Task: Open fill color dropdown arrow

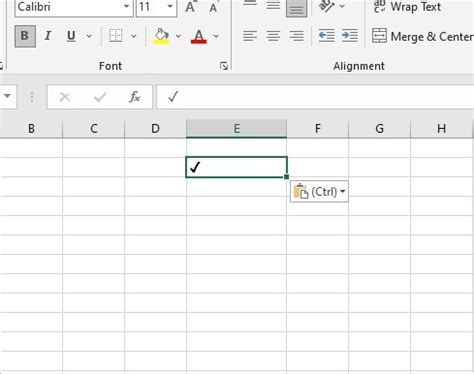Action: click(x=178, y=36)
